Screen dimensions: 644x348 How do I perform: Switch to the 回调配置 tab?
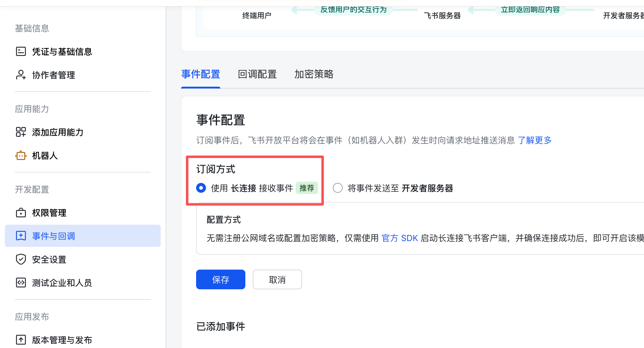pyautogui.click(x=257, y=74)
